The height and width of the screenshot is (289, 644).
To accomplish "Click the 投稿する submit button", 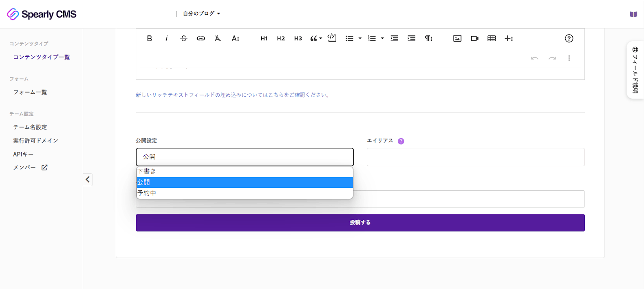I will click(x=360, y=223).
